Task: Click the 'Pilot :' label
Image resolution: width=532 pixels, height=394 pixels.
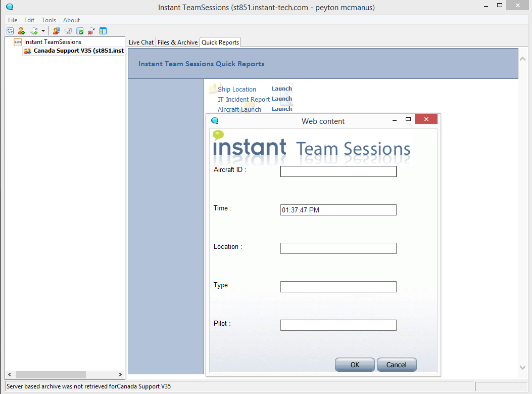Action: tap(222, 323)
